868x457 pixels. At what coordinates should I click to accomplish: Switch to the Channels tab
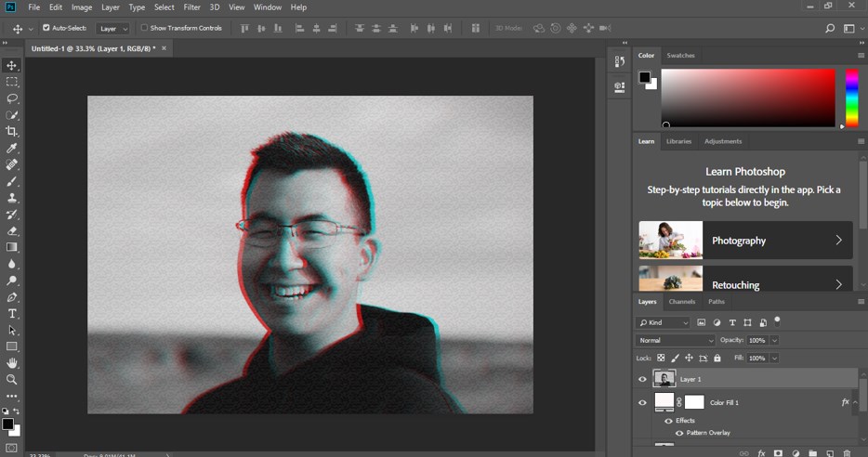(681, 302)
